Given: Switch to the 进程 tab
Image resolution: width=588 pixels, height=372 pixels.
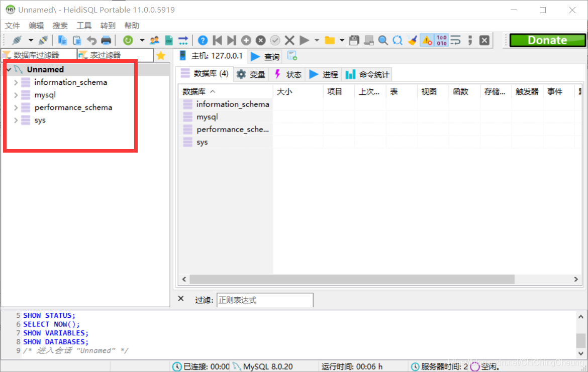Looking at the screenshot, I should [324, 74].
